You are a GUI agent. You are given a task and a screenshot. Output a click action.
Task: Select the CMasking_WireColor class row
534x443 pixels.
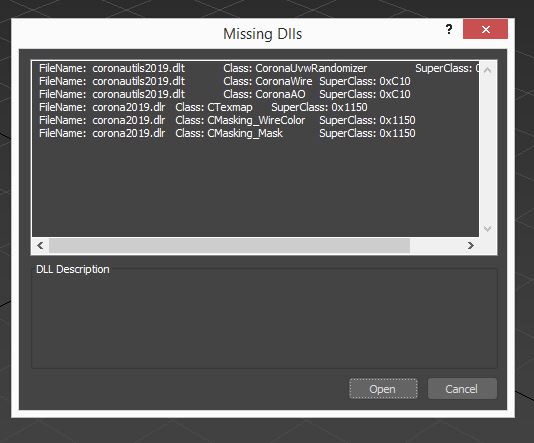click(256, 120)
